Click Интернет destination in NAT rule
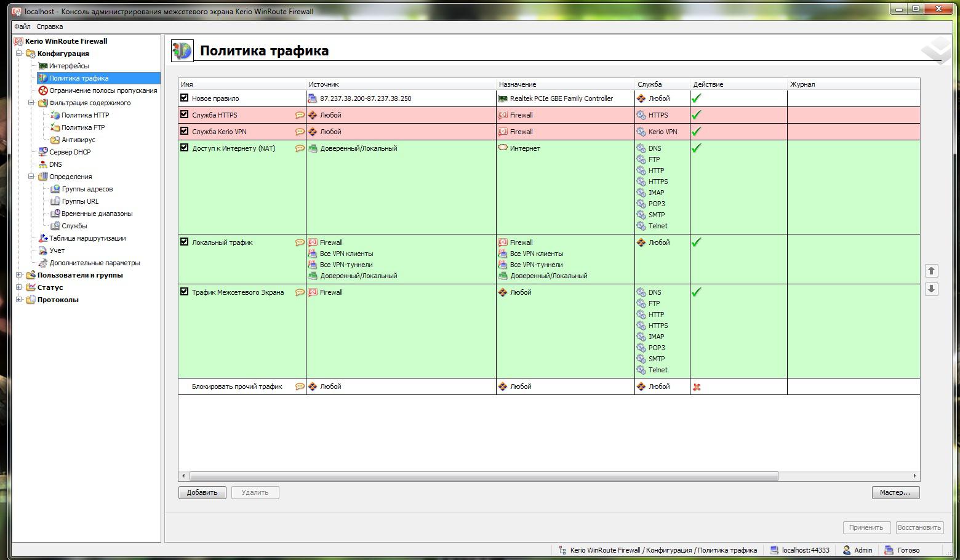The height and width of the screenshot is (560, 960). tap(525, 148)
